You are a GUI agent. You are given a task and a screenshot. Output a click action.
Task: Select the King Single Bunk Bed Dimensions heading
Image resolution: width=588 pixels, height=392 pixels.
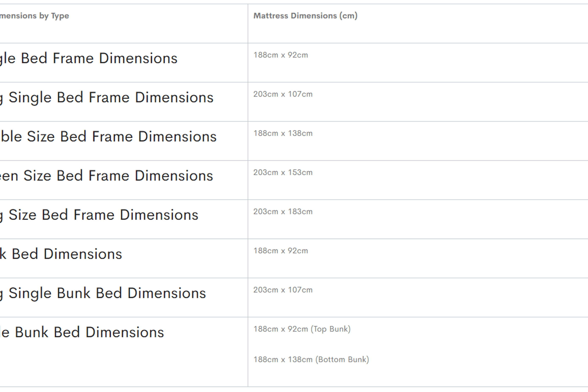pos(103,293)
